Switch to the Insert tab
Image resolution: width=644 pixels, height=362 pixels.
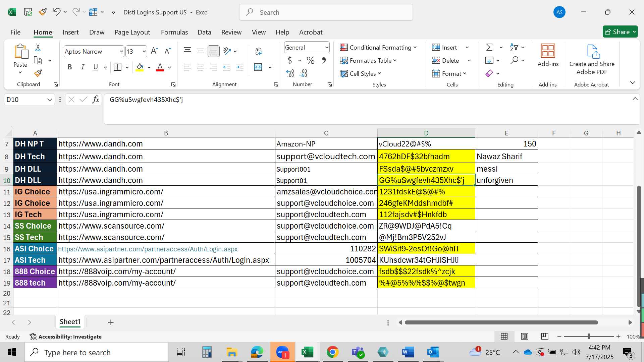click(x=70, y=32)
